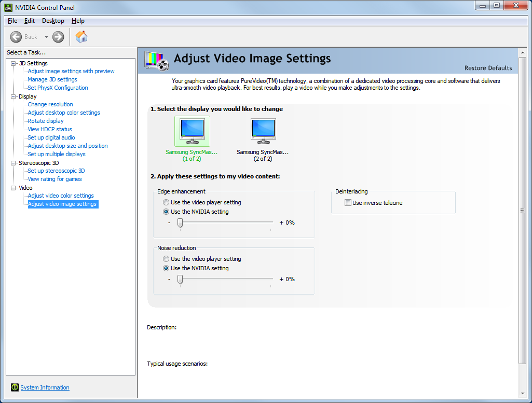Open Adjust image settings with preview

pos(71,71)
